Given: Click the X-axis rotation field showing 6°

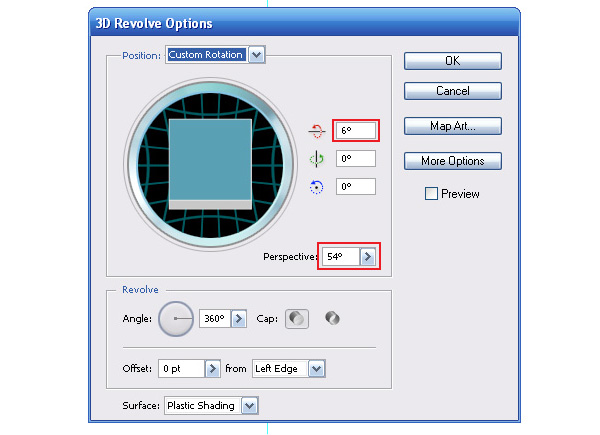Looking at the screenshot, I should [356, 130].
